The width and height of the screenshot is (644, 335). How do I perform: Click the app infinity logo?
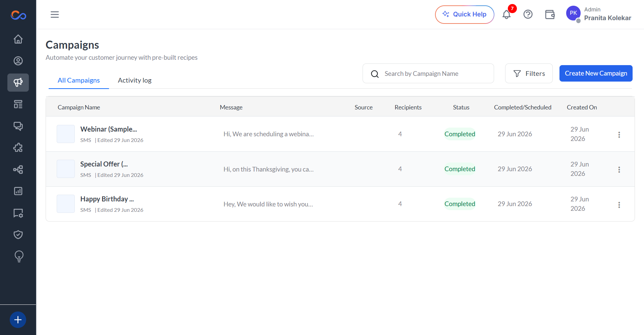coord(18,15)
